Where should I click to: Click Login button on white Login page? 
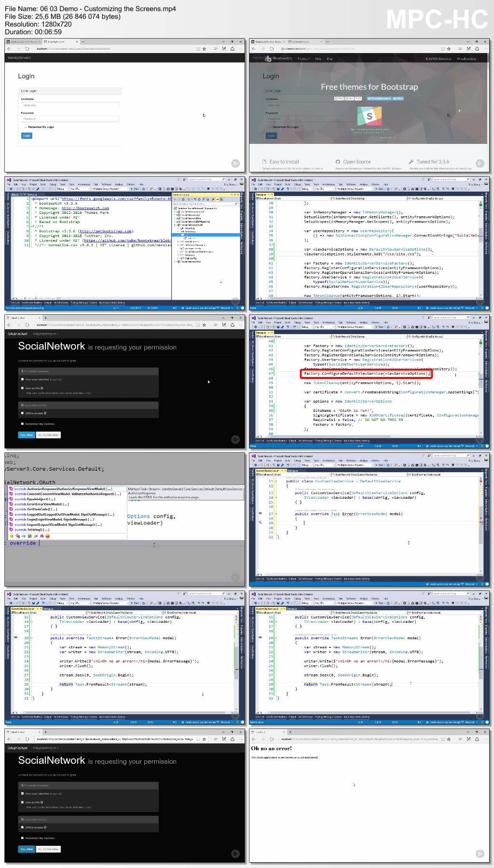point(27,136)
